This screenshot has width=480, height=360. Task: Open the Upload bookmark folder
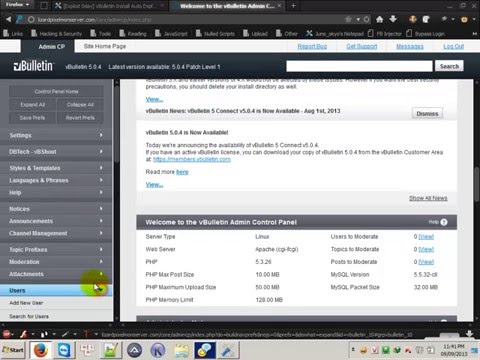tap(255, 34)
